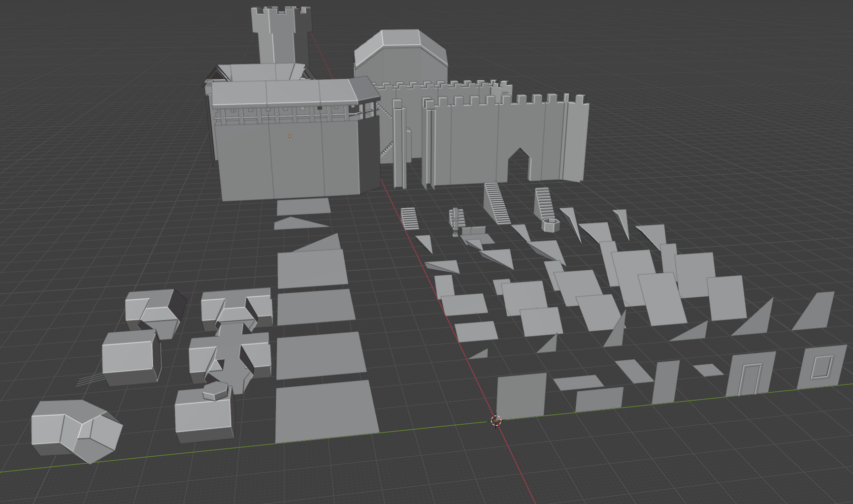Select the tall crenellated tower model
Viewport: 853px width, 504px height.
coord(281,35)
